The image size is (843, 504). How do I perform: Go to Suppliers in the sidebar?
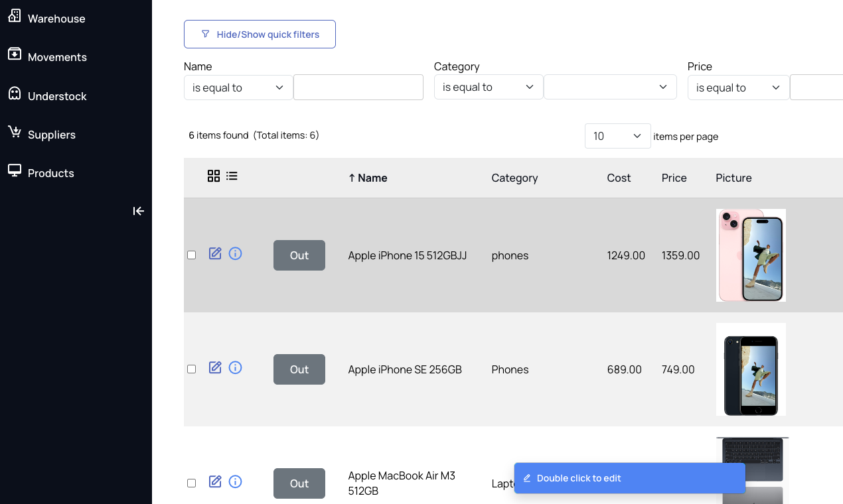(51, 135)
